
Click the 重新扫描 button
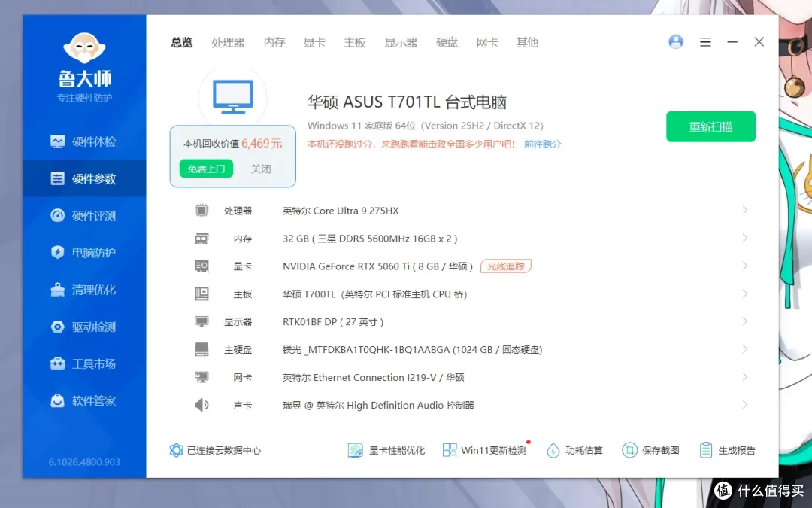click(x=710, y=126)
